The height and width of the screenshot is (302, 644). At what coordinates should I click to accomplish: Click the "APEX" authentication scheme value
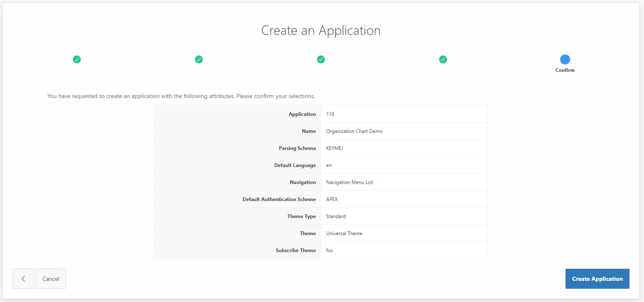[332, 199]
